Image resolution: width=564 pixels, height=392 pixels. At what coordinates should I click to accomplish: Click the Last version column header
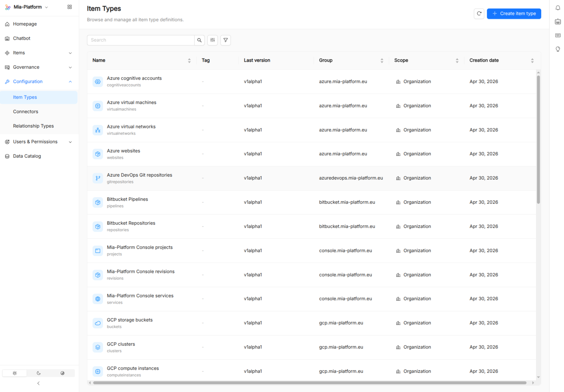(257, 60)
